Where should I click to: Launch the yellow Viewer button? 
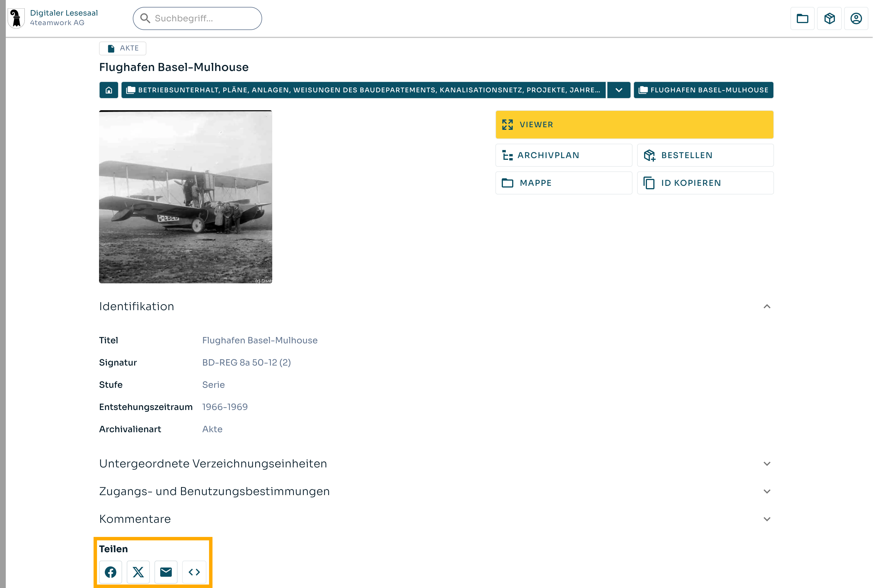click(635, 125)
